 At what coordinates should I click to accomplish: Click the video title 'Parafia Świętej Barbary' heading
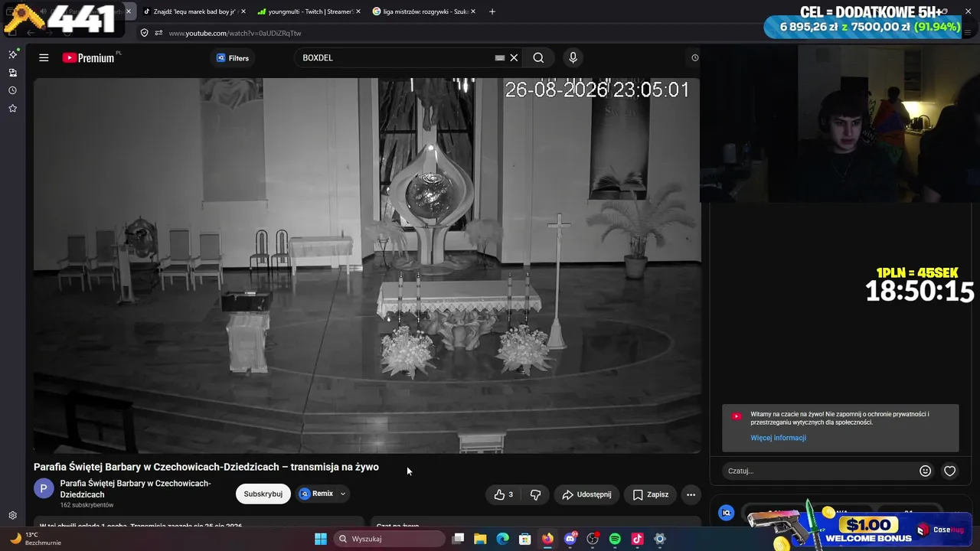[206, 467]
